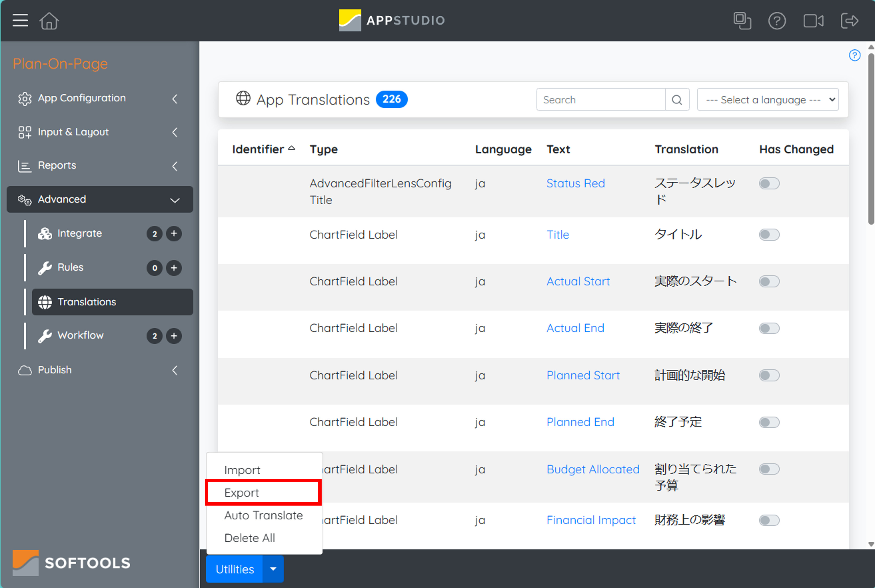Toggle Has Changed for Planned End

click(769, 422)
